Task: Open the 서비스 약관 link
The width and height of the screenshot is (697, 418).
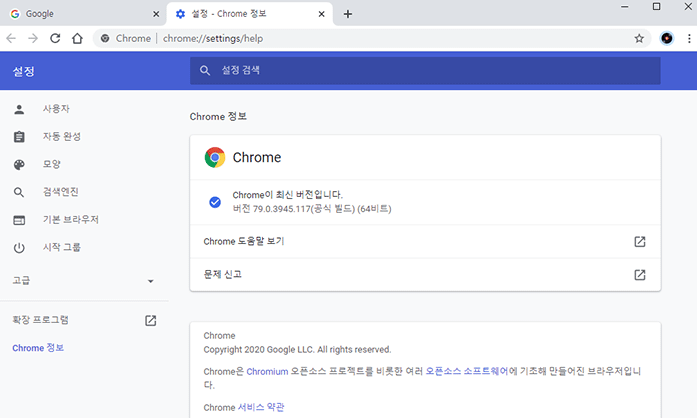Action: pyautogui.click(x=261, y=407)
